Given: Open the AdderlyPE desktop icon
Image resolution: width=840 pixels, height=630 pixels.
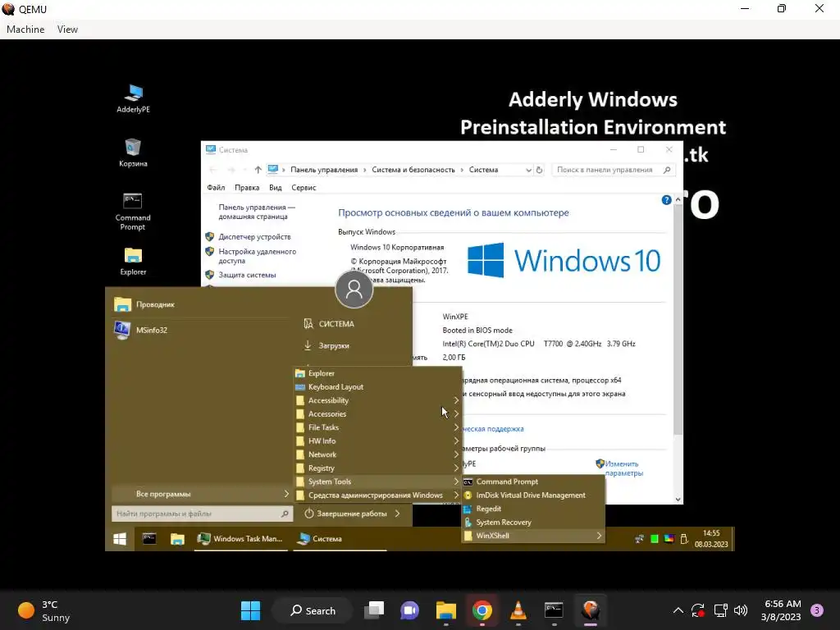Looking at the screenshot, I should [134, 98].
